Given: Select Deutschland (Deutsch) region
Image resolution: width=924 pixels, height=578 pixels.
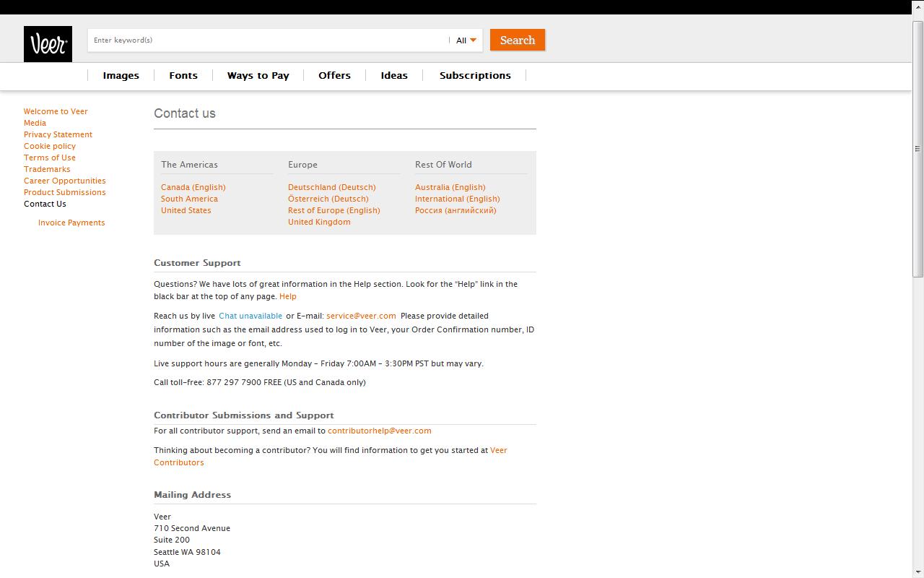Looking at the screenshot, I should (x=332, y=187).
